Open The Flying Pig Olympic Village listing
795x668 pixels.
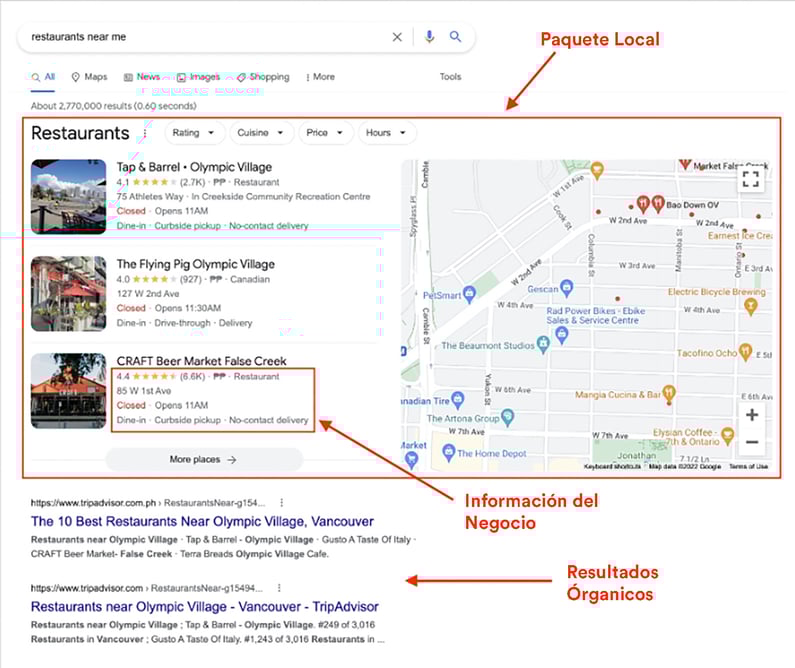pos(196,264)
